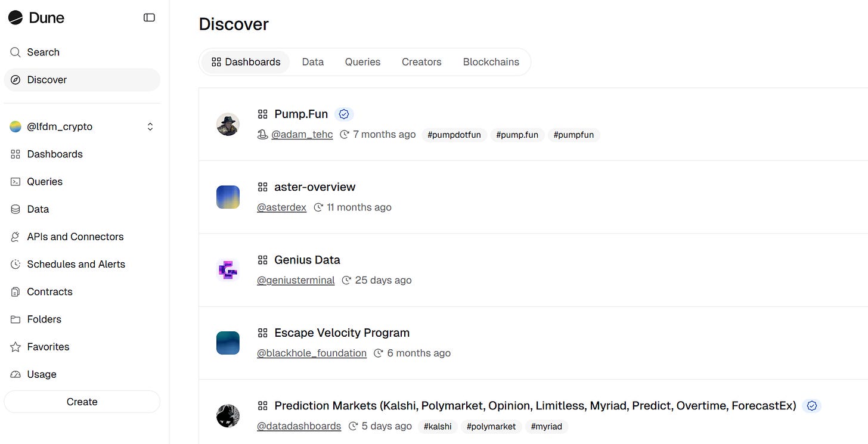Click the @lfdm_crypto avatar
The image size is (868, 444).
(15, 126)
